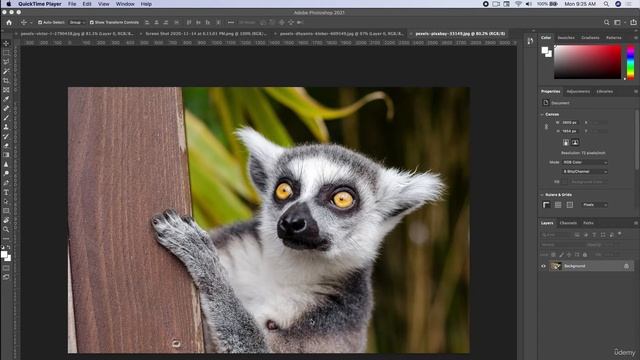The image size is (640, 360).
Task: Click the rainbow hue slider
Action: click(631, 62)
